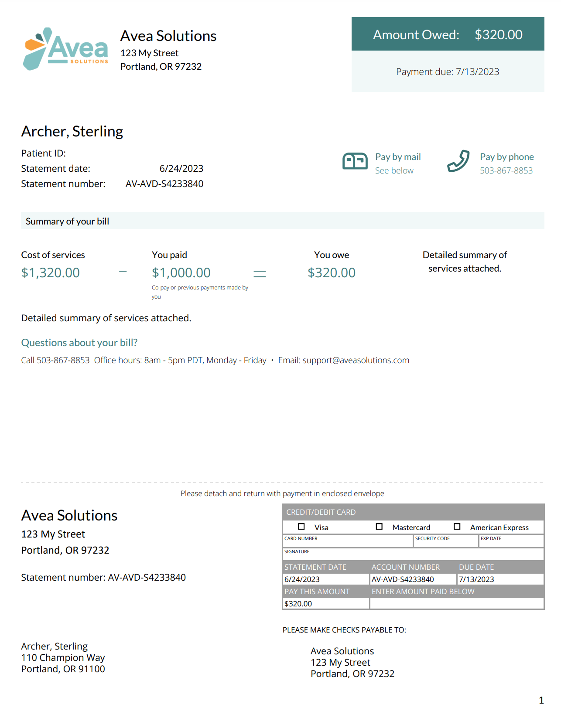Viewport: 561px width, 728px height.
Task: Click the Card Number field
Action: [x=348, y=541]
